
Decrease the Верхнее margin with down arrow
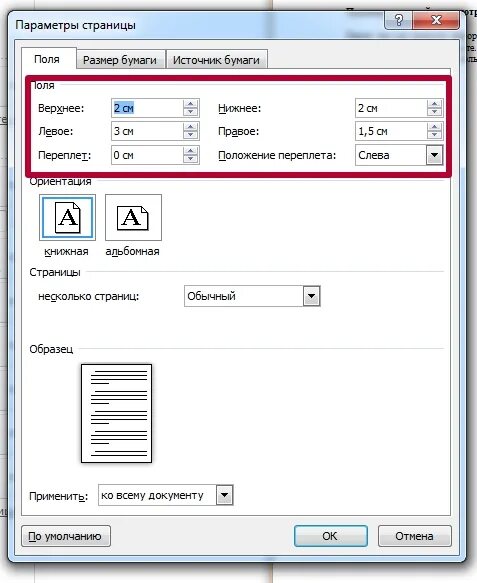click(190, 112)
